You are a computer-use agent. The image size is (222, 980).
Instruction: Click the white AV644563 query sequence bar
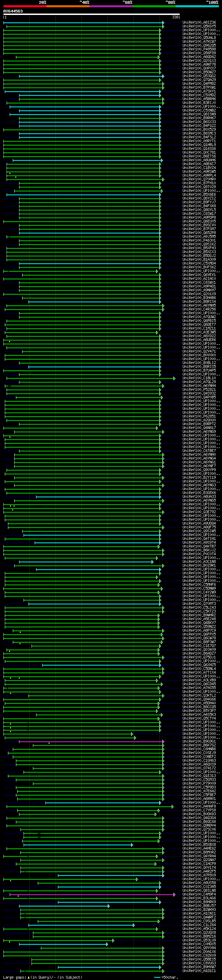[x=92, y=15]
